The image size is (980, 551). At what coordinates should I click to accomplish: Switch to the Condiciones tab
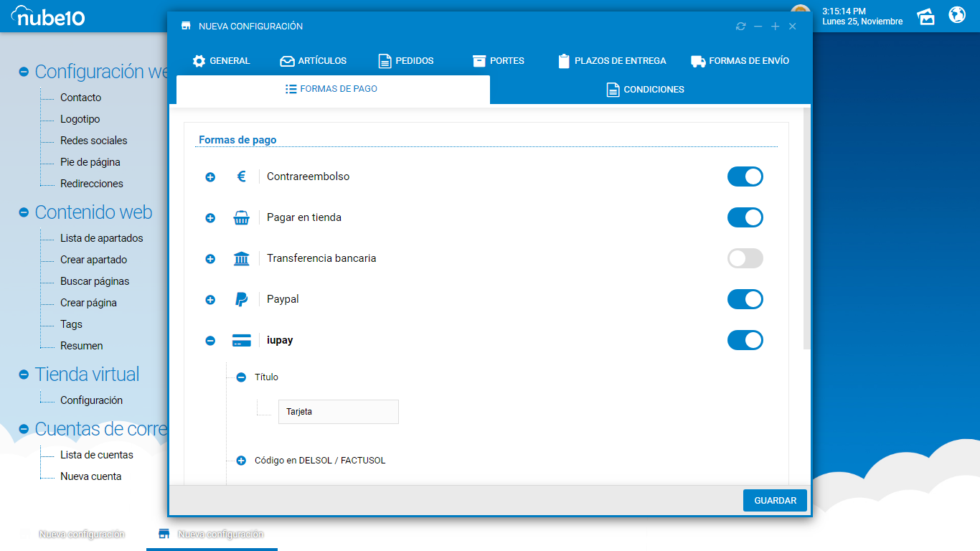[645, 90]
